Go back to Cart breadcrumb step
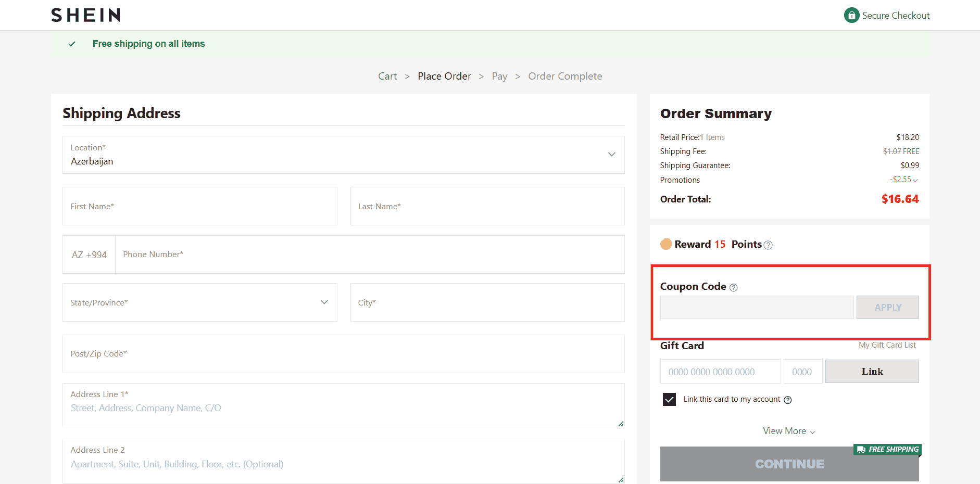Viewport: 980px width, 484px height. pos(387,76)
